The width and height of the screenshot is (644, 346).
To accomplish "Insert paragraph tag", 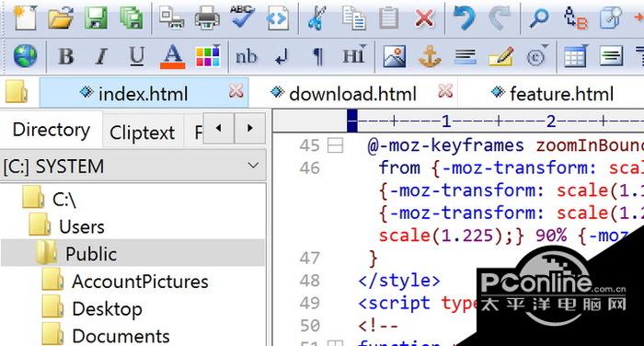I will [317, 57].
